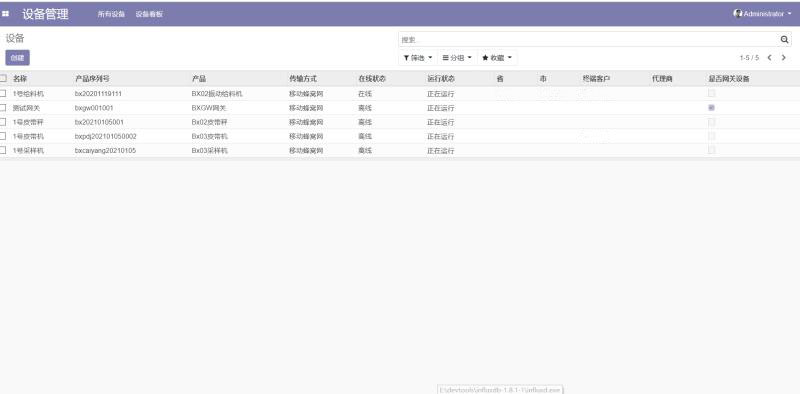The width and height of the screenshot is (800, 394).
Task: Sort by 运行状态 column header
Action: coord(441,79)
